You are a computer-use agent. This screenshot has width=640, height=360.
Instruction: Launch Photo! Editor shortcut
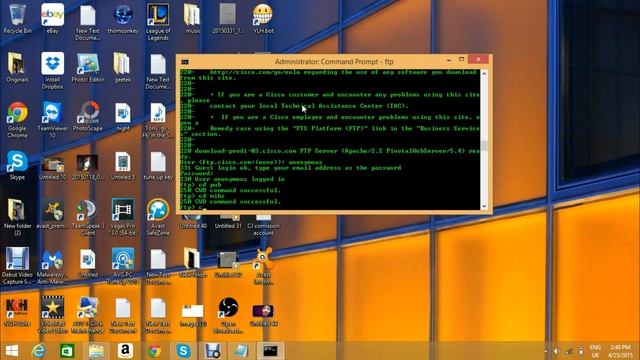(x=88, y=68)
